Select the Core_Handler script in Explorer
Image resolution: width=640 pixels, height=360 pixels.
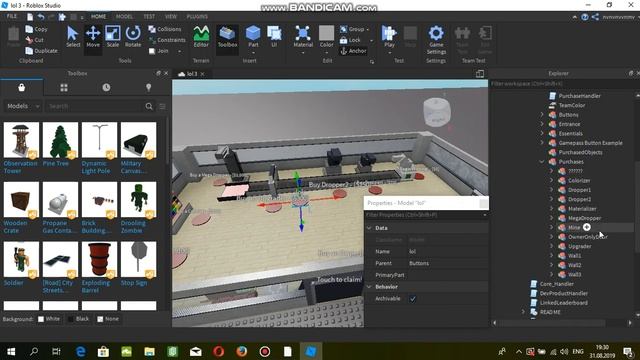click(x=557, y=284)
